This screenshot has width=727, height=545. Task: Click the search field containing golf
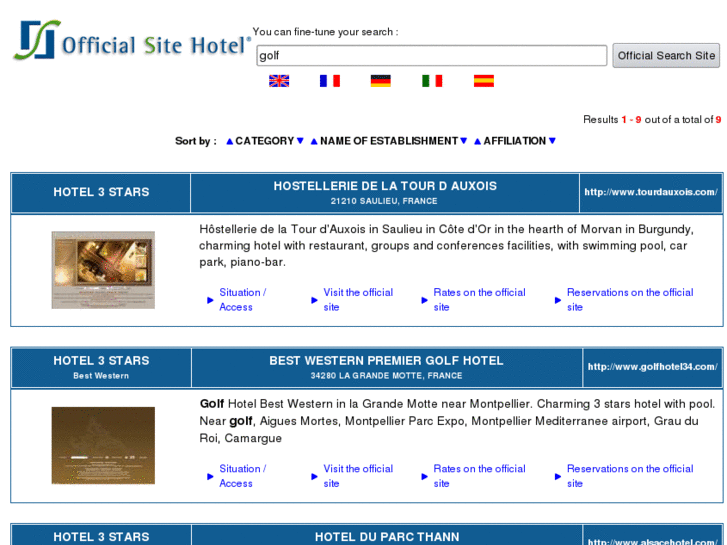432,56
